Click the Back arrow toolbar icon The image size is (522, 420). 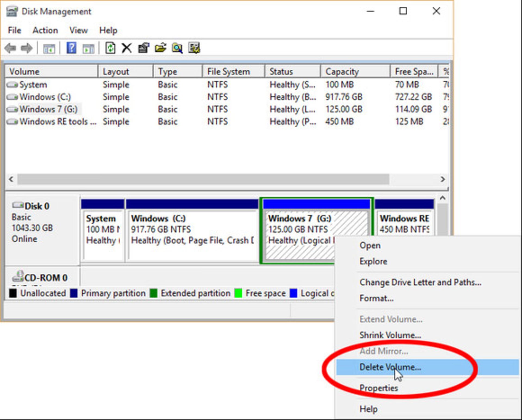click(x=10, y=48)
